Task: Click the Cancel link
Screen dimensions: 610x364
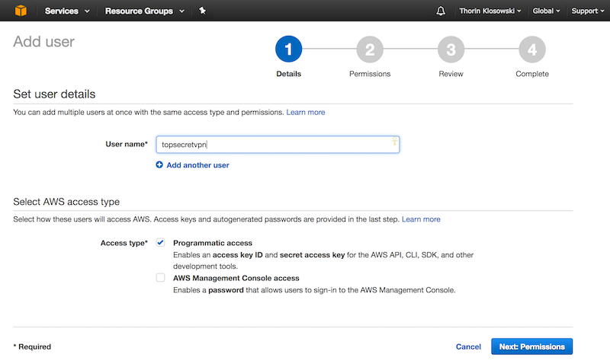Action: click(x=468, y=346)
